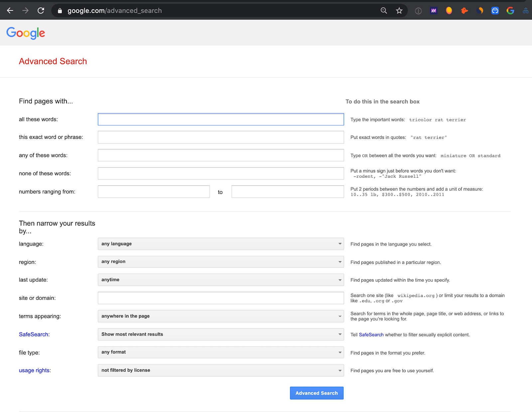The height and width of the screenshot is (412, 532).
Task: Click 'Find pages you are free to use yourself.'
Action: [392, 371]
